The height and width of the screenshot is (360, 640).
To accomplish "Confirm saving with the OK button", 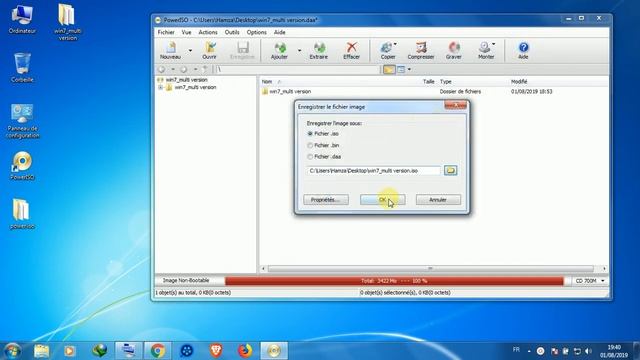I will pos(382,200).
